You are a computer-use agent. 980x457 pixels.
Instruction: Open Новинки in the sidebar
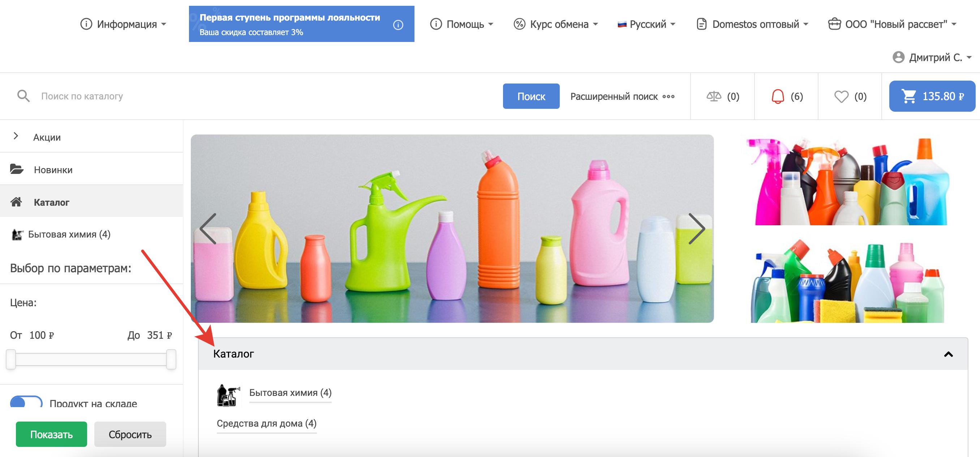pos(53,170)
